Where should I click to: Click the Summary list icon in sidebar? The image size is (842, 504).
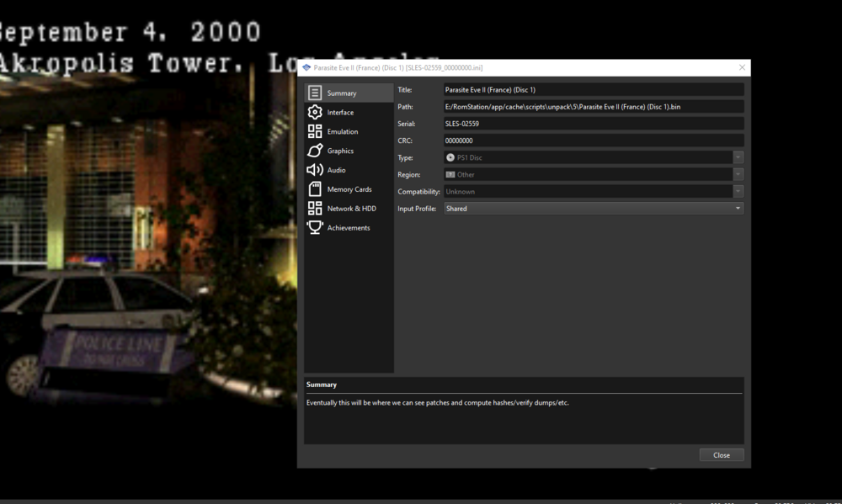tap(315, 93)
